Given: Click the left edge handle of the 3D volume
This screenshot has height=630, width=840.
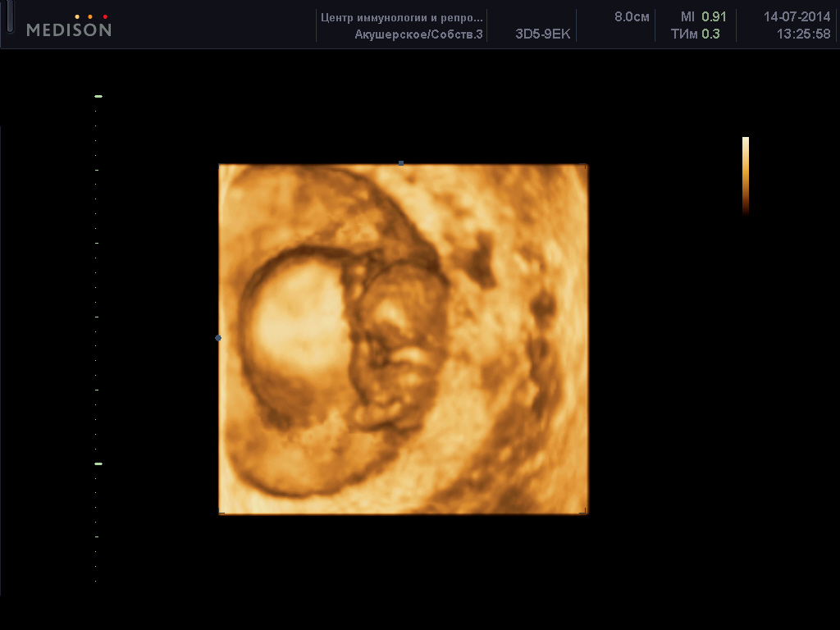Looking at the screenshot, I should 218,338.
